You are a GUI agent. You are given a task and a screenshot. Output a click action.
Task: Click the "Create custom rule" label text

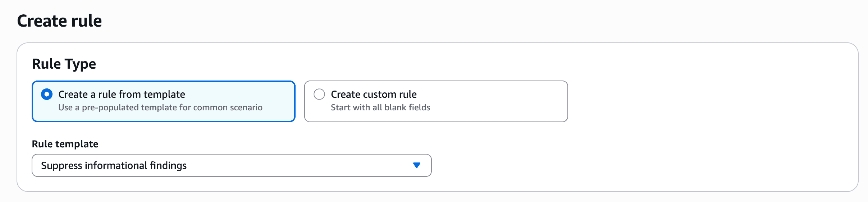tap(374, 94)
